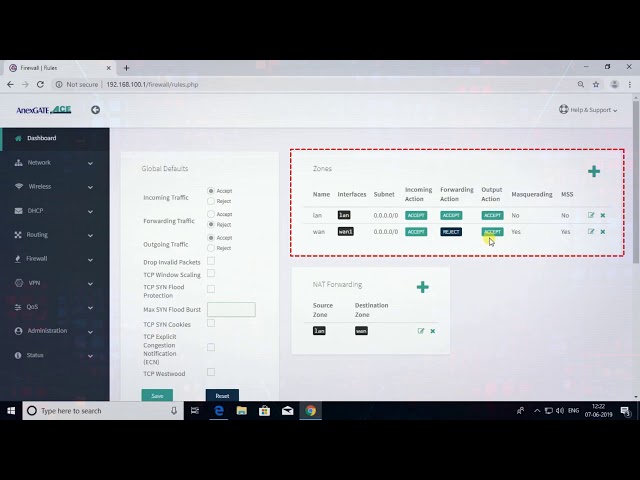640x480 pixels.
Task: Go to Dashboard in the sidebar
Action: click(55, 138)
